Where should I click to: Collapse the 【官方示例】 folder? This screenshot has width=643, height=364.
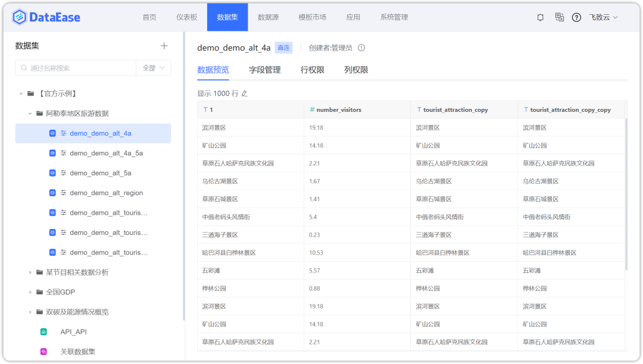pos(21,94)
